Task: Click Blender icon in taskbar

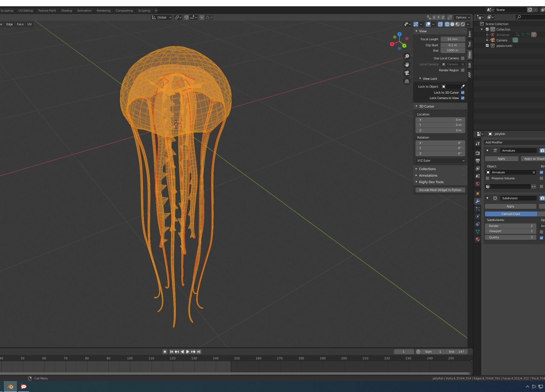Action: 10,387
